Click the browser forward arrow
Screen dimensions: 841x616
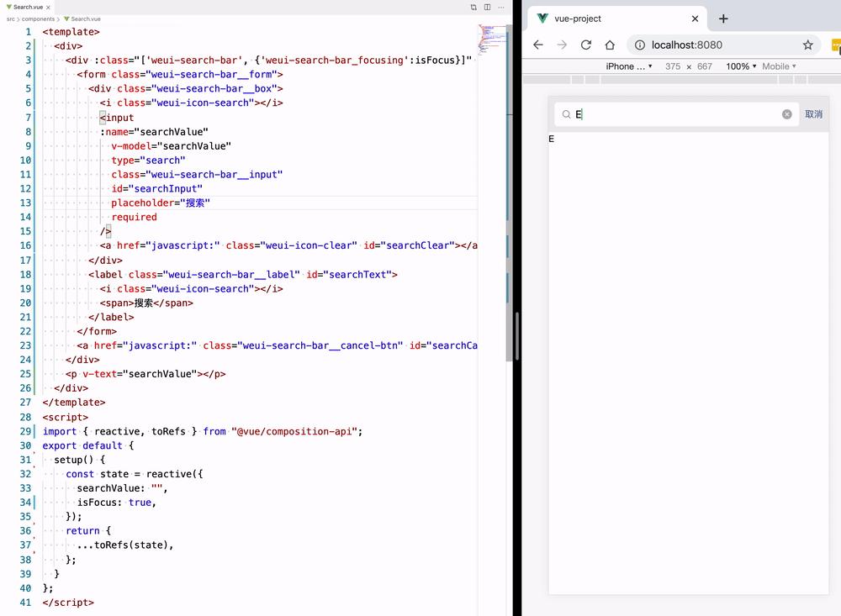point(562,45)
